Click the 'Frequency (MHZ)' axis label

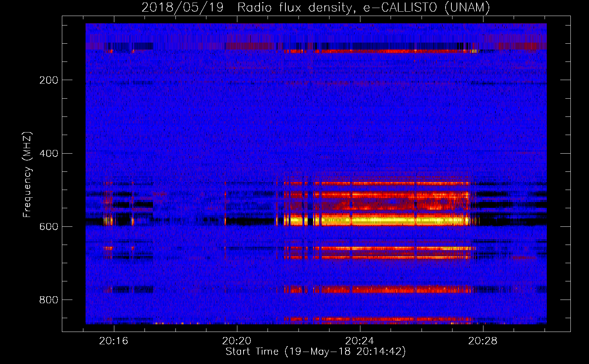tap(27, 175)
